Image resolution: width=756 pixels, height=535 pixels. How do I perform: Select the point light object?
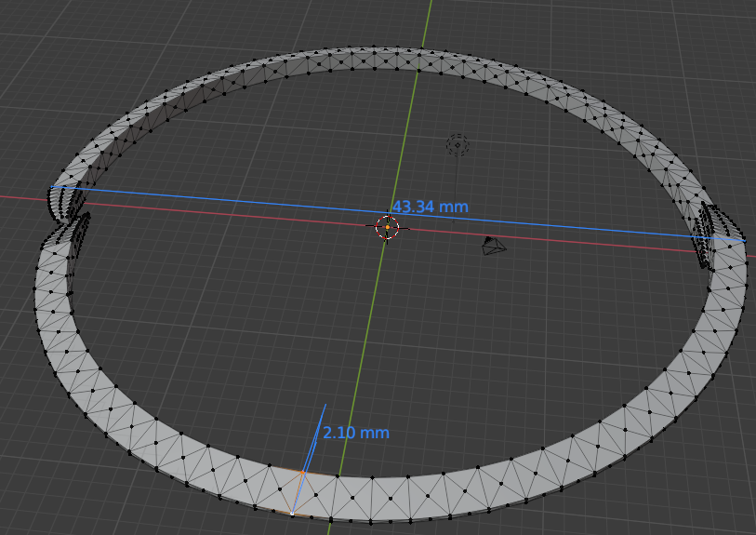(x=457, y=144)
